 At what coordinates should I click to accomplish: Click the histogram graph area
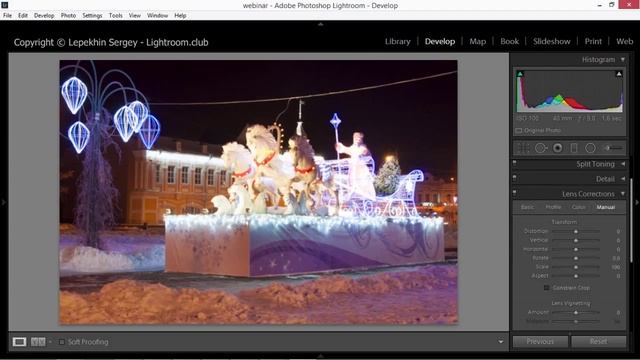point(569,91)
